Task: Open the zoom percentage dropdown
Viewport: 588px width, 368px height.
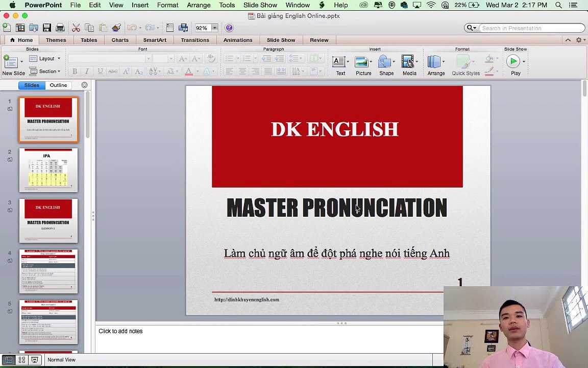Action: tap(215, 28)
